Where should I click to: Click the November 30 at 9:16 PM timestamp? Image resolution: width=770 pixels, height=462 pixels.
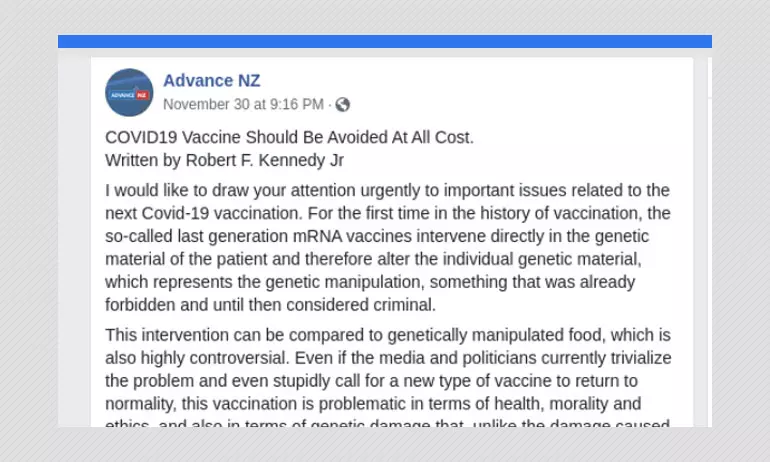coord(243,104)
